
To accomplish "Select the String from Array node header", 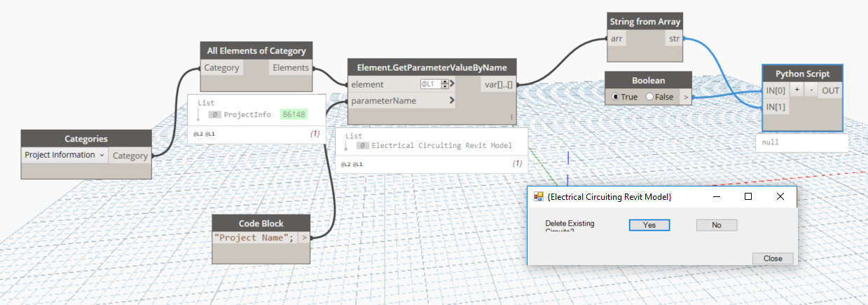I will [645, 22].
